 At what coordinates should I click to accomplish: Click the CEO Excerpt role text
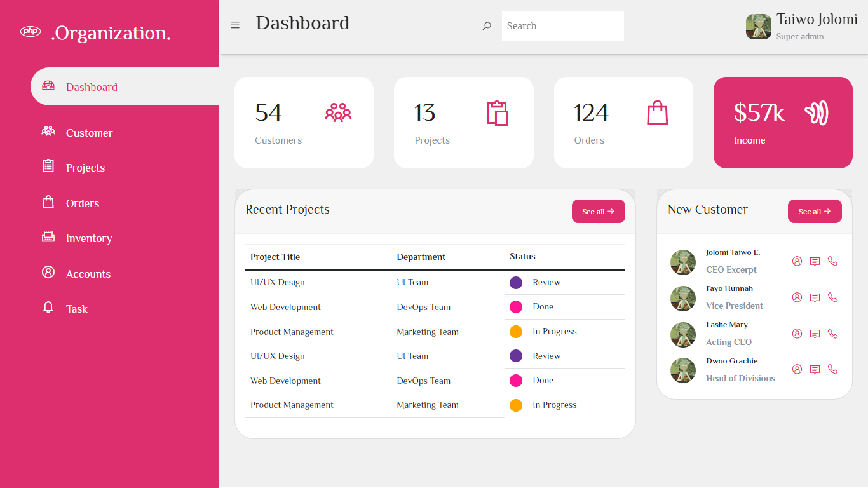[731, 269]
